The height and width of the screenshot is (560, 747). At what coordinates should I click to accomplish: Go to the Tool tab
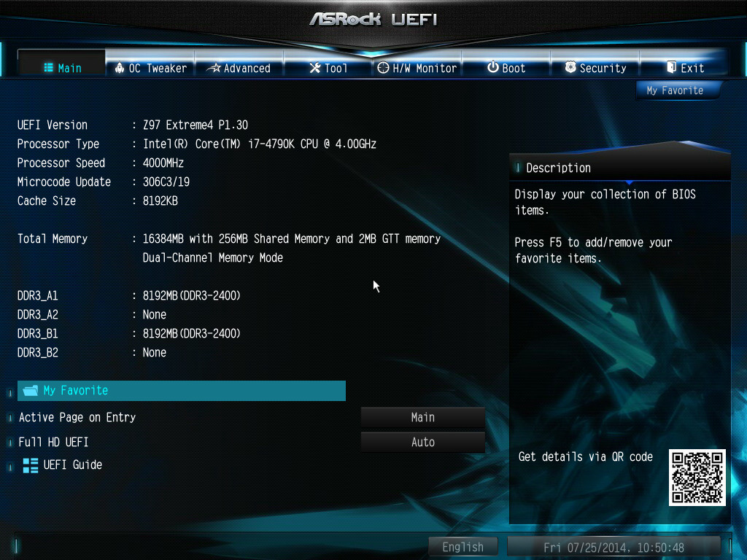[328, 66]
